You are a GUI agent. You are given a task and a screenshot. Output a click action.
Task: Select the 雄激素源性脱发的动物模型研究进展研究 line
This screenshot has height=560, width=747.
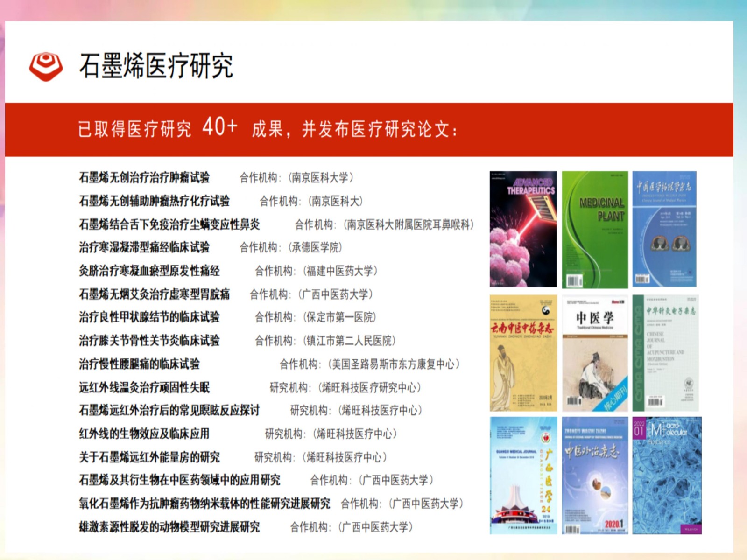169,527
